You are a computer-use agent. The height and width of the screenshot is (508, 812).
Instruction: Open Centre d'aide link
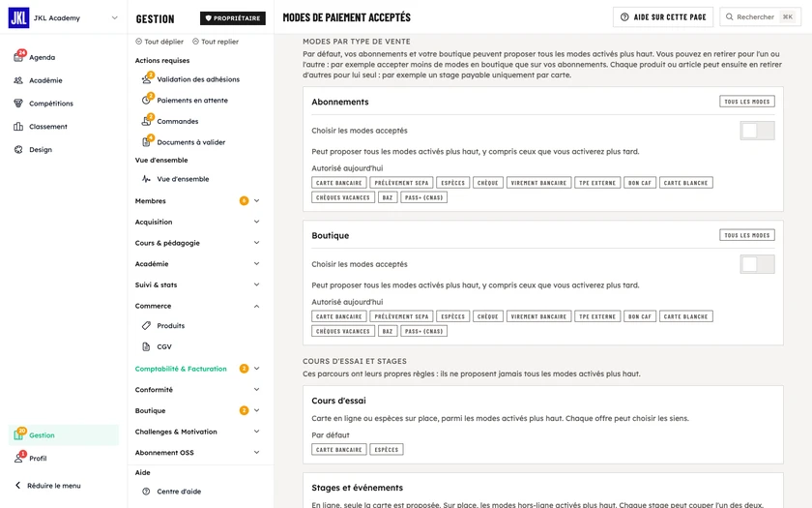pos(179,492)
